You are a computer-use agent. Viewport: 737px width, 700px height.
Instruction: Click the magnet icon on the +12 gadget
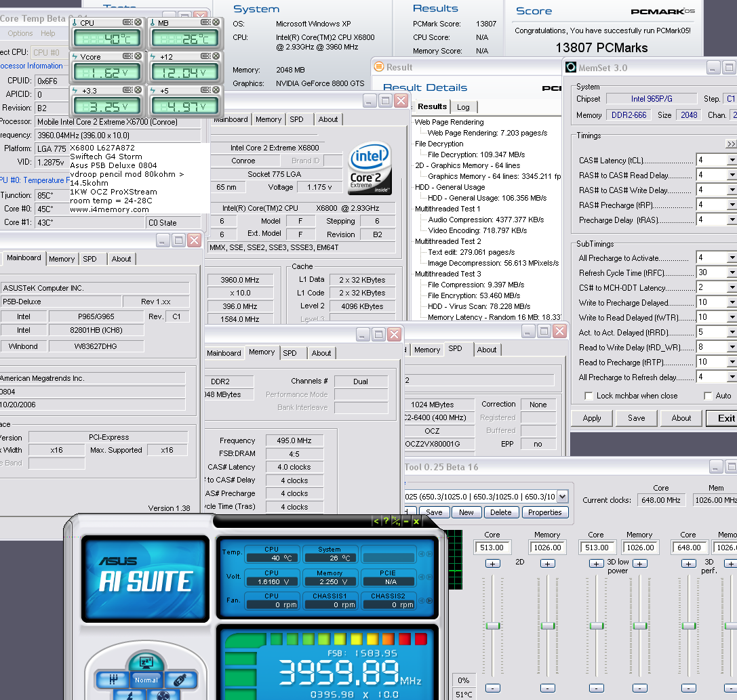(206, 56)
